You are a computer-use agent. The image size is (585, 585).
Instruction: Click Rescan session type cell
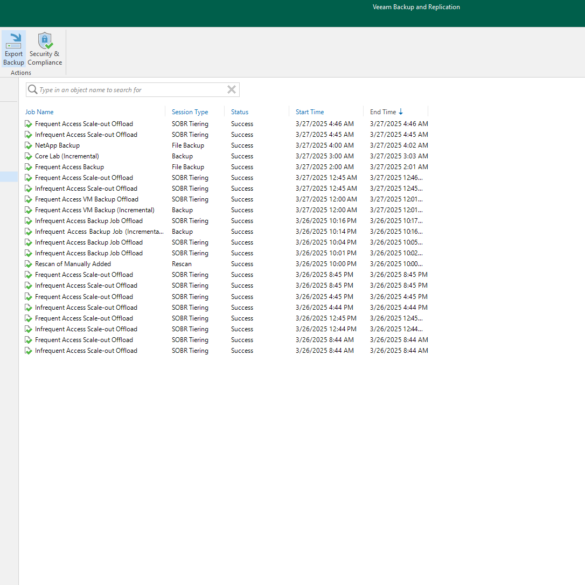click(x=181, y=264)
